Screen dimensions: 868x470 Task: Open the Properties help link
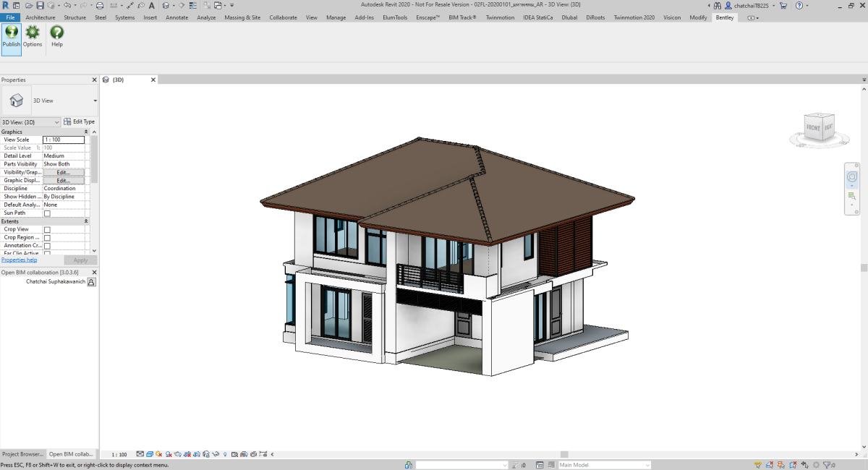19,260
